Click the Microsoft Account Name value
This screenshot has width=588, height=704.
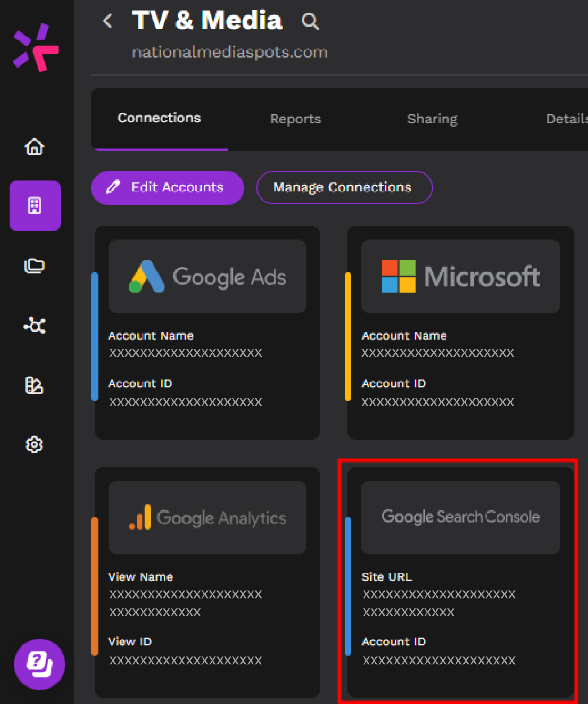438,353
